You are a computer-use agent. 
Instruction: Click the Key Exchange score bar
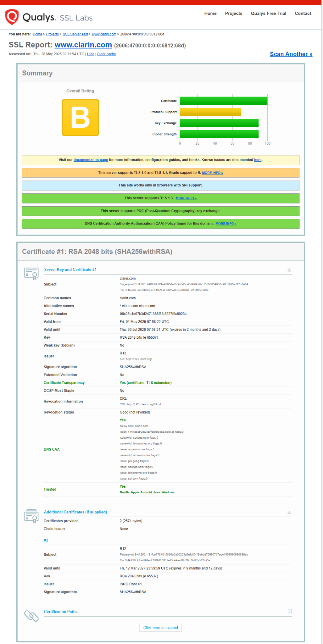pyautogui.click(x=219, y=123)
